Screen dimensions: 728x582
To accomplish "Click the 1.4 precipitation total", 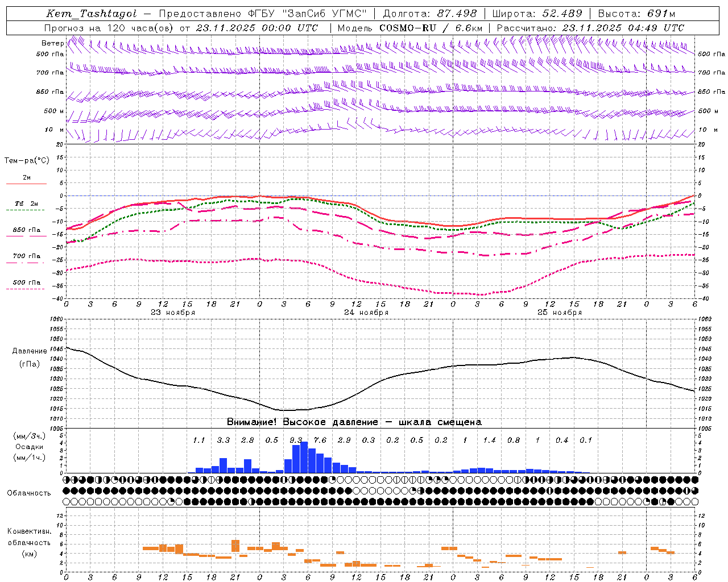I will pyautogui.click(x=489, y=440).
